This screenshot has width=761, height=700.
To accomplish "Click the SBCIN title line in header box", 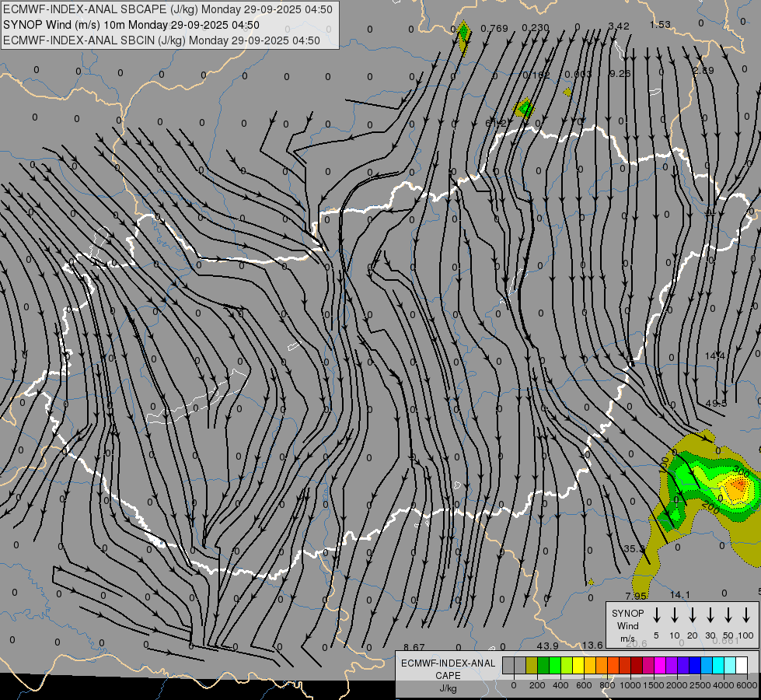I will (x=162, y=40).
